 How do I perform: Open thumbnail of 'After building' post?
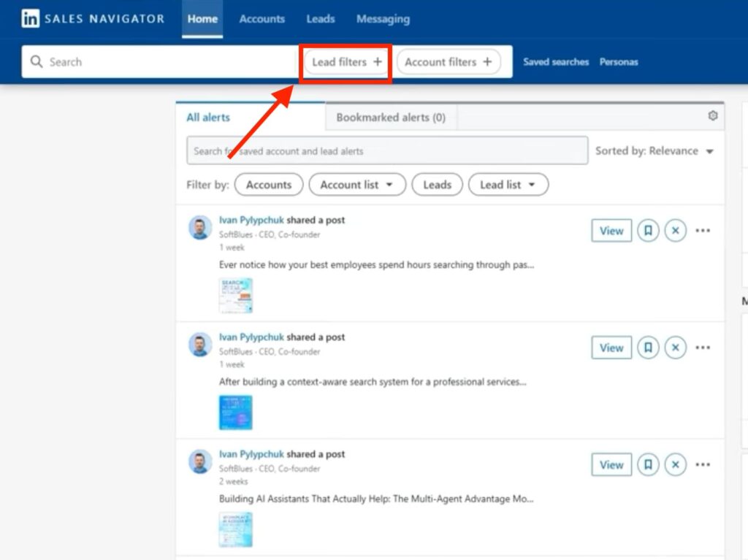coord(236,413)
